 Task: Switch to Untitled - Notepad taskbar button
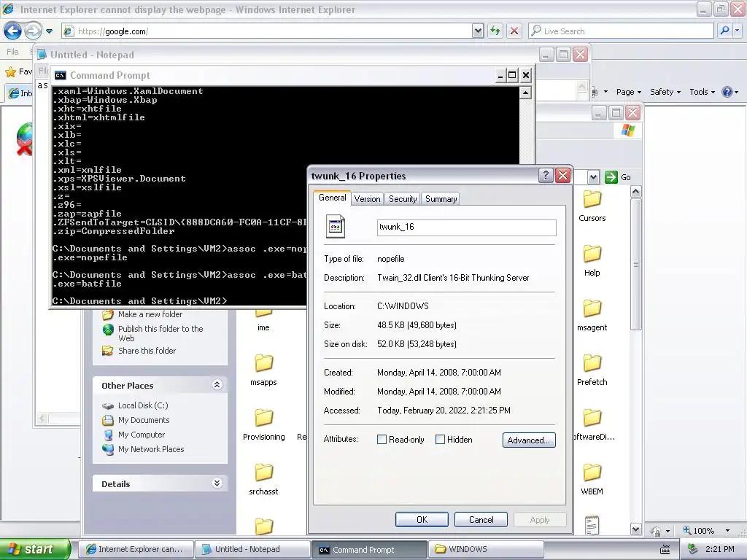tap(252, 549)
